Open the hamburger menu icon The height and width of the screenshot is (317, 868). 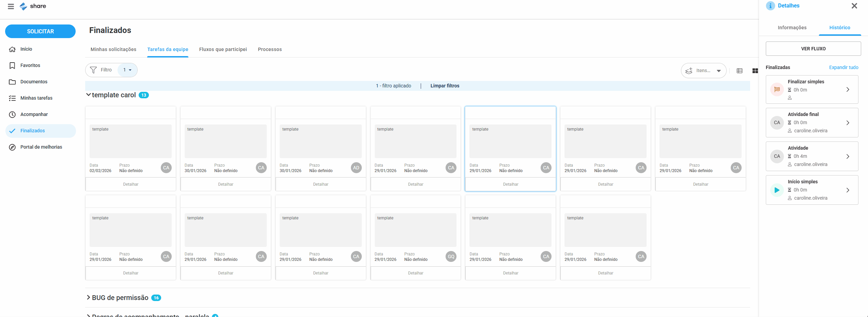pyautogui.click(x=11, y=6)
